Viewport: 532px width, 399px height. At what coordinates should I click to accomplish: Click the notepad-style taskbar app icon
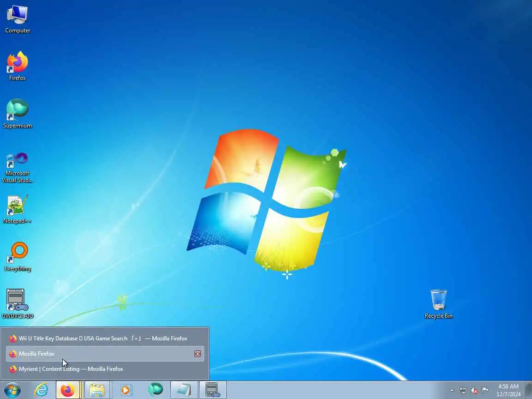coord(184,390)
